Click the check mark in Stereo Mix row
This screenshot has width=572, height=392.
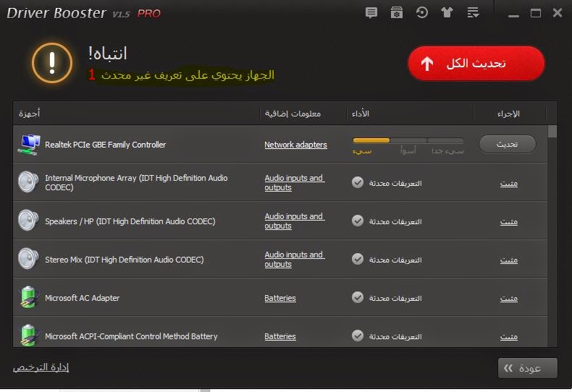point(358,259)
